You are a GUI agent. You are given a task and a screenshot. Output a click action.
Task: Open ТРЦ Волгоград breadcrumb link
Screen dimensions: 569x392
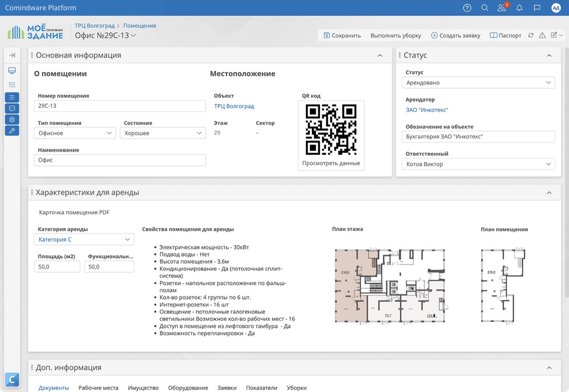[95, 26]
